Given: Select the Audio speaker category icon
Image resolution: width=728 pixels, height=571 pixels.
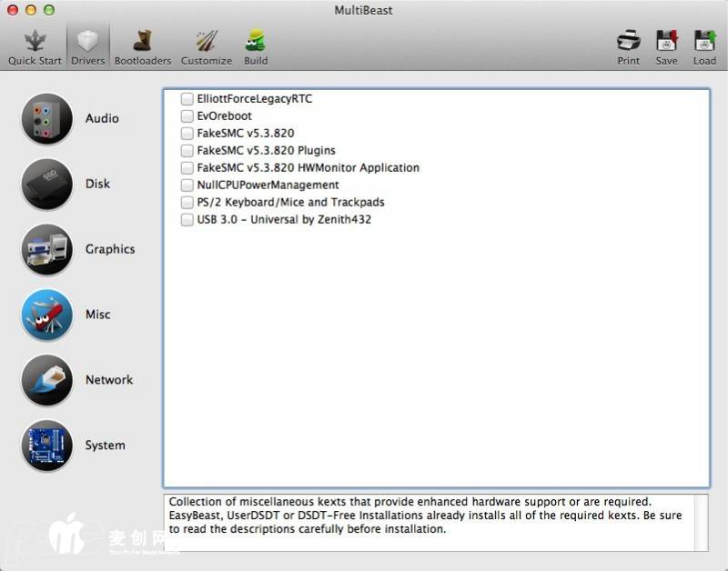Looking at the screenshot, I should point(46,119).
